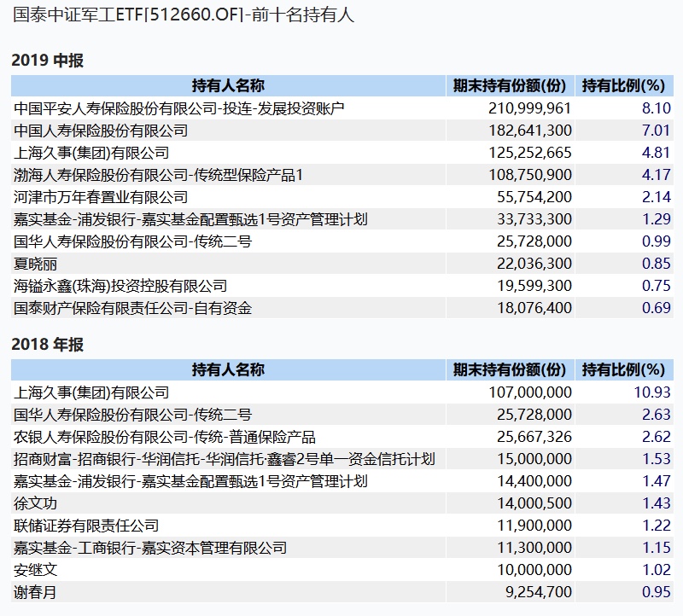This screenshot has width=683, height=616.
Task: Select holder 中国平安人寿保险股份有限公司-投连-发展投资账户
Action: click(x=179, y=108)
